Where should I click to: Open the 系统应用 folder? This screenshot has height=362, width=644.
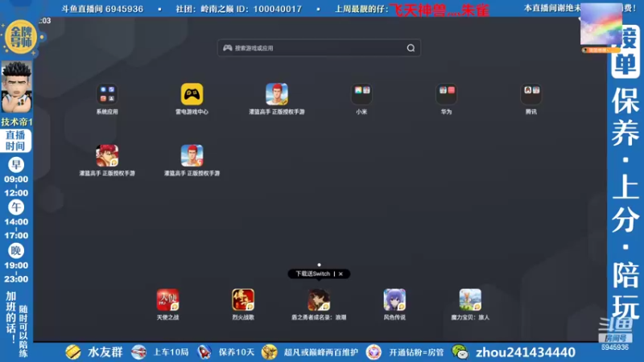[x=107, y=94]
